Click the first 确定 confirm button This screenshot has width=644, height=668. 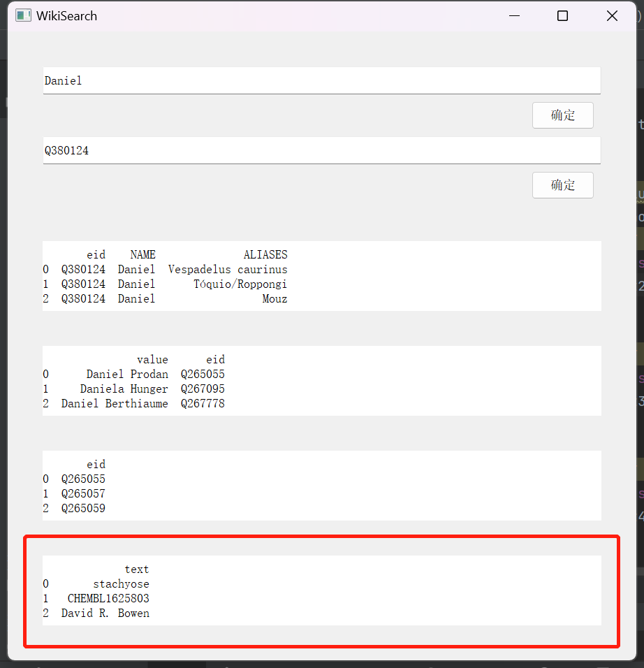tap(563, 115)
